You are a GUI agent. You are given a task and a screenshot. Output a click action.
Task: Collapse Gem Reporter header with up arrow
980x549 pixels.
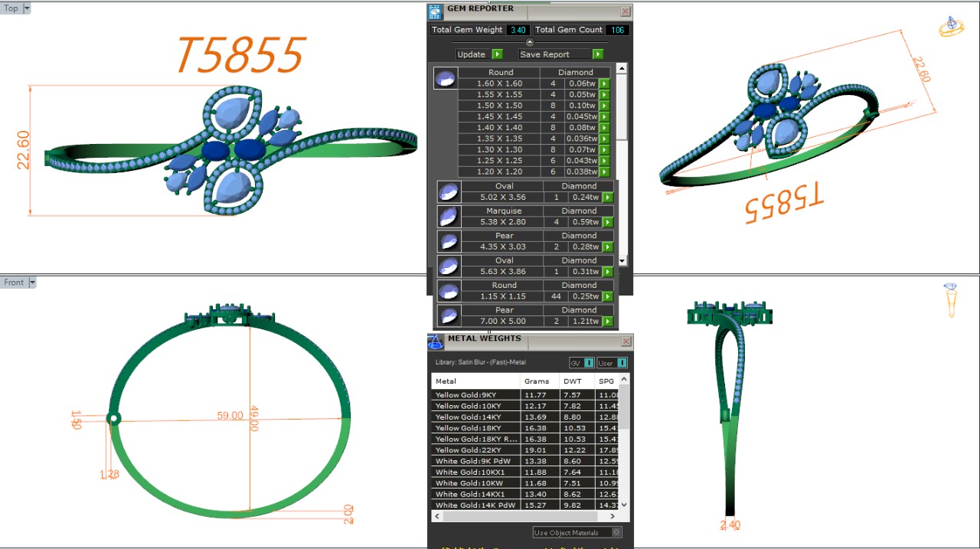click(529, 42)
